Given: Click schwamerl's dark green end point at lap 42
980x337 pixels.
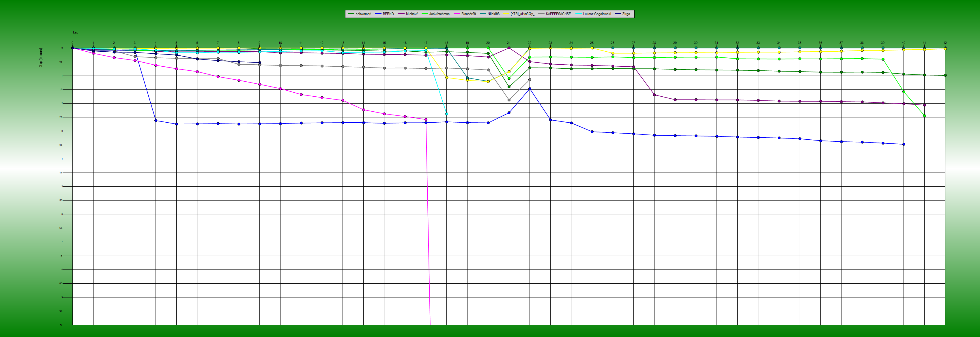Looking at the screenshot, I should pos(945,75).
